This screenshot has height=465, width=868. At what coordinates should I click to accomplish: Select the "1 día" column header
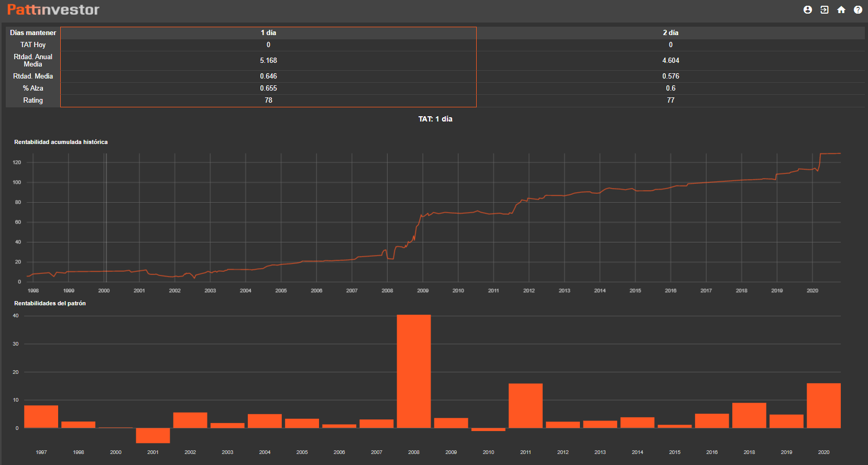(x=268, y=32)
